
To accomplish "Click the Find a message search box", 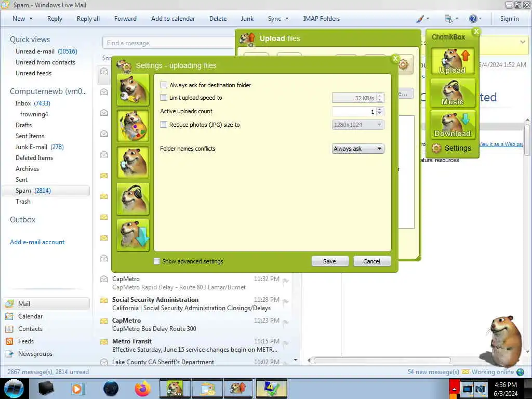I will [169, 43].
